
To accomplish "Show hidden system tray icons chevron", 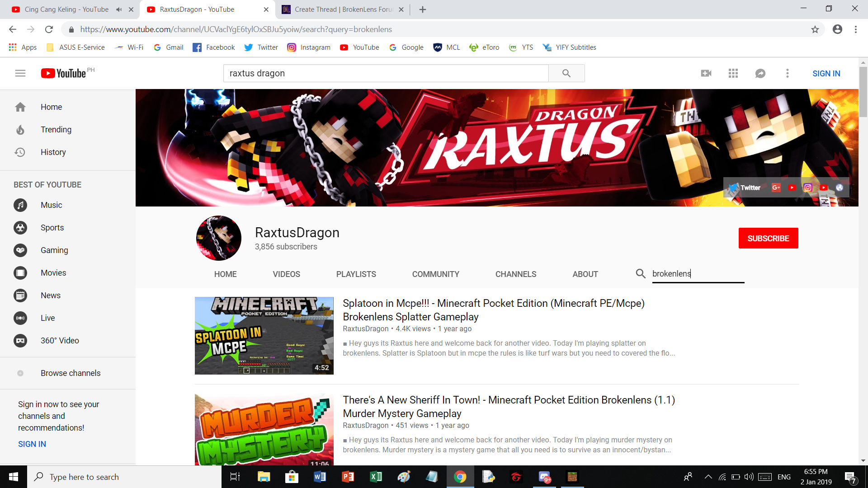I will click(x=708, y=477).
